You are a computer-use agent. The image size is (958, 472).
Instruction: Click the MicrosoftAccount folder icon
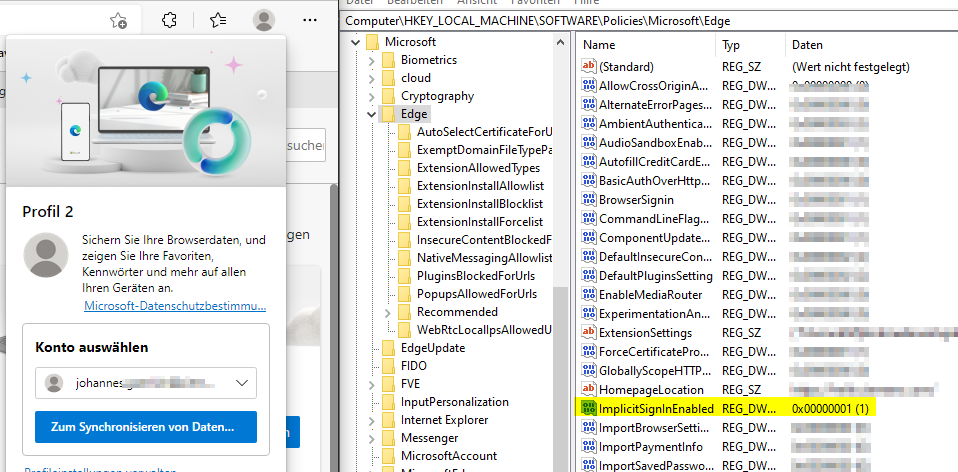[389, 456]
